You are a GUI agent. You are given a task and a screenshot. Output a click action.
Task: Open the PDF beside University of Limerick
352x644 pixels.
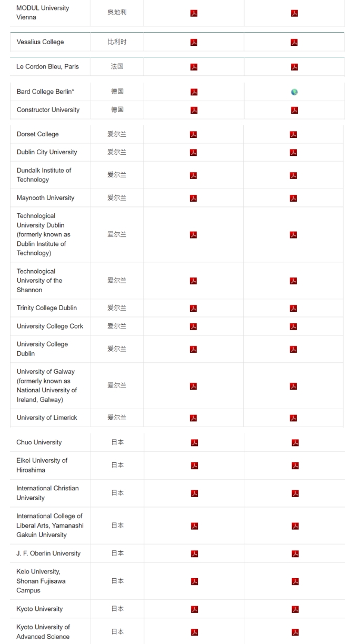pyautogui.click(x=194, y=418)
